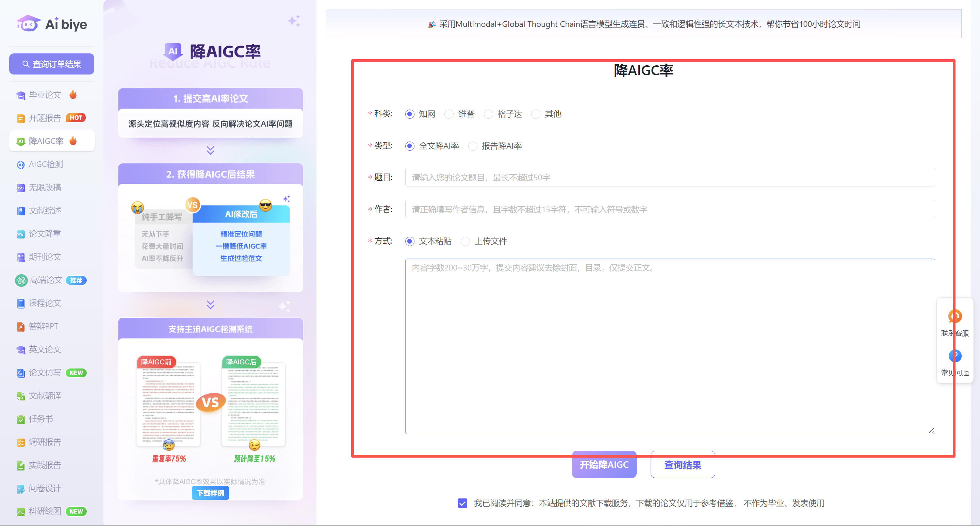Open 毕业论文 in the sidebar menu

pyautogui.click(x=45, y=95)
